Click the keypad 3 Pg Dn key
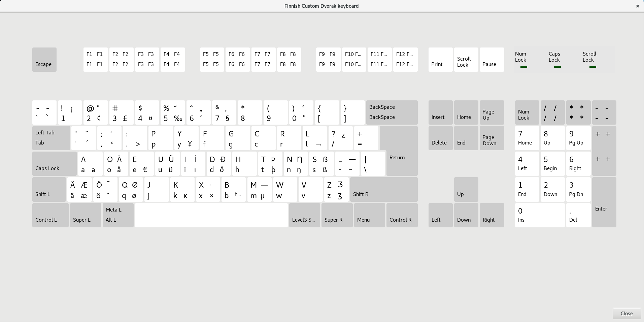The width and height of the screenshot is (644, 322). (x=578, y=189)
